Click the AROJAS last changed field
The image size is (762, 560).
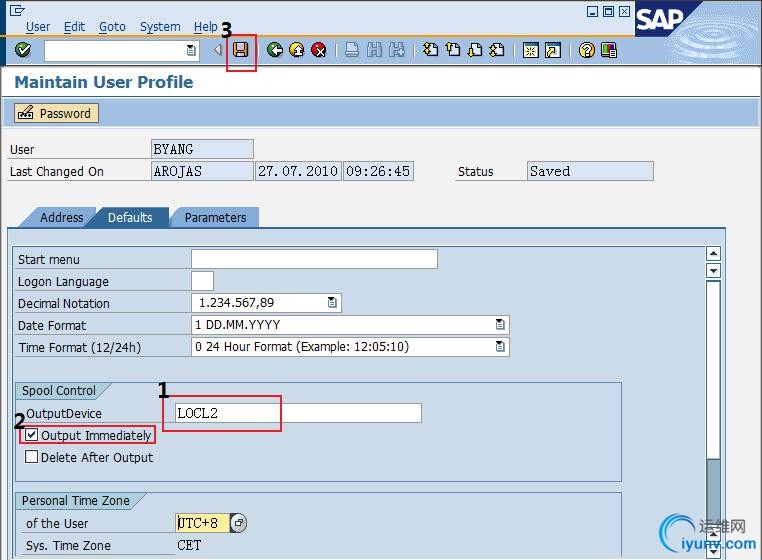[x=202, y=171]
